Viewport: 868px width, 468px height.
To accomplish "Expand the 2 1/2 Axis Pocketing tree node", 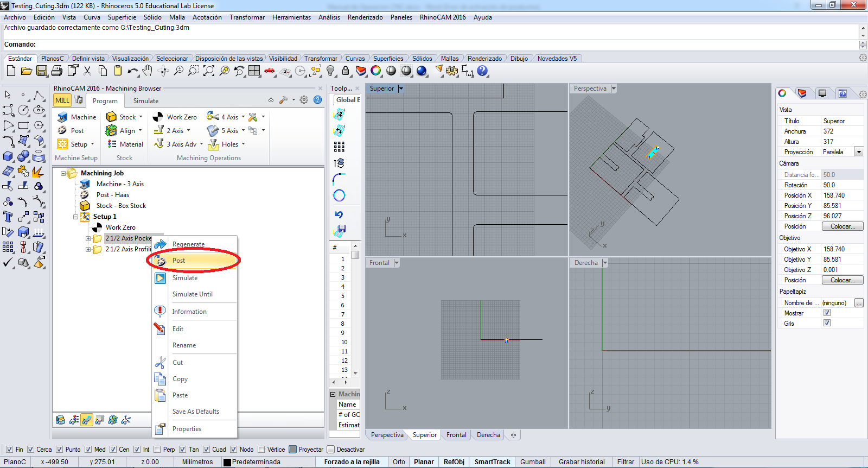I will [88, 238].
